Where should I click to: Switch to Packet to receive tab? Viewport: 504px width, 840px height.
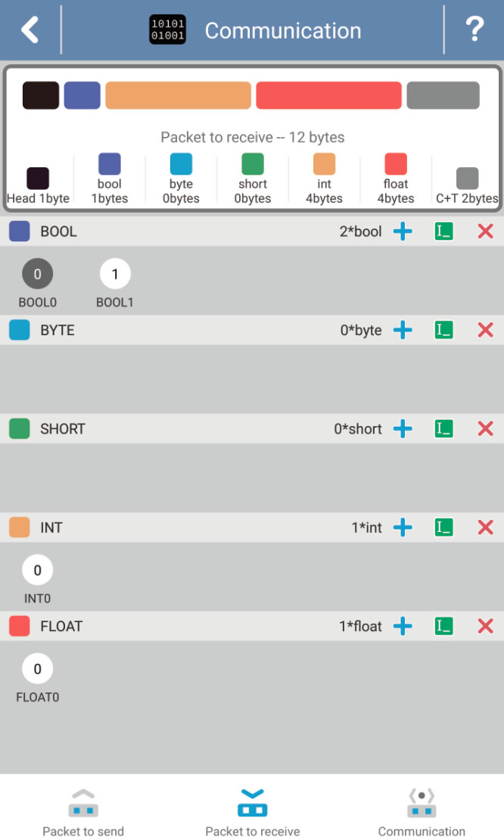coord(252,811)
